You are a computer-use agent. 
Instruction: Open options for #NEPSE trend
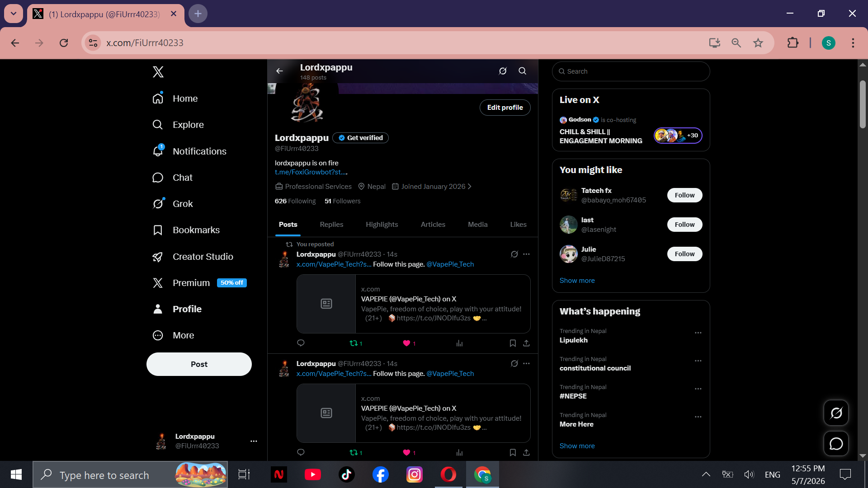pos(698,389)
